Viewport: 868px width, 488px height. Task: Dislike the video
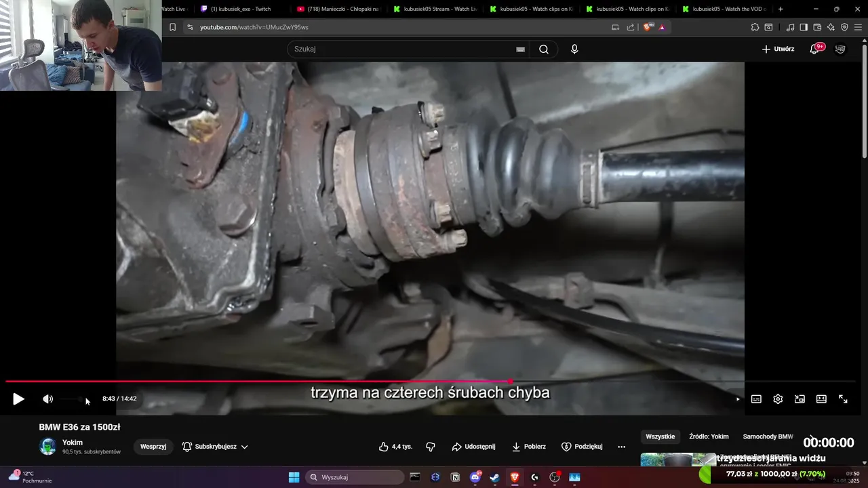coord(431,447)
